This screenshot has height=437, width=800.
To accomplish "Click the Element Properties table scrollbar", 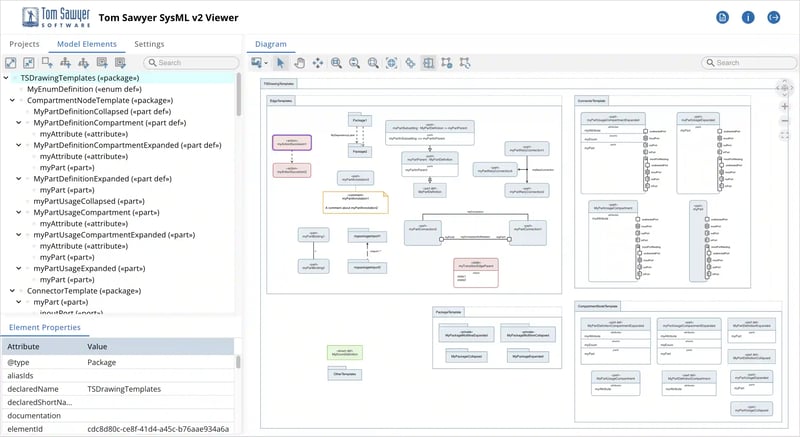I will (238, 362).
